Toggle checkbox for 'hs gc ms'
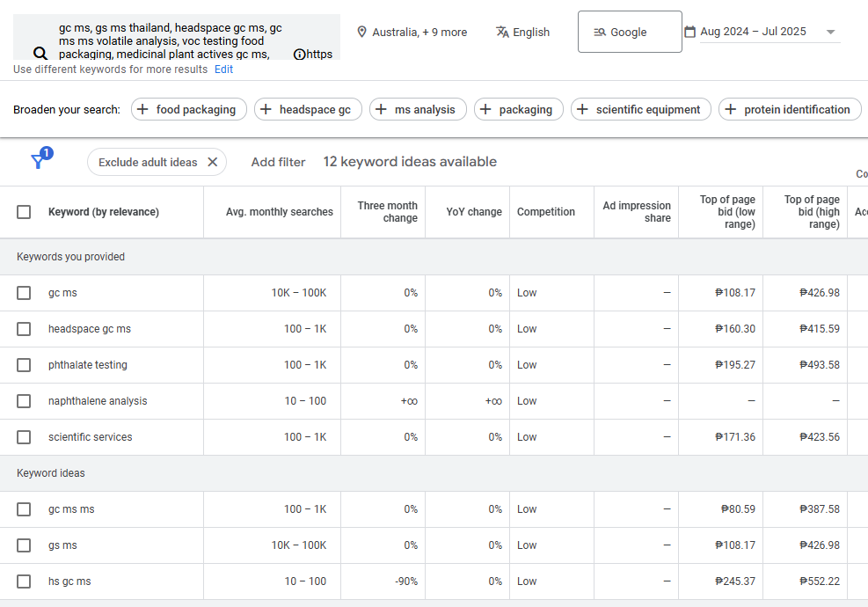The height and width of the screenshot is (607, 868). (24, 581)
